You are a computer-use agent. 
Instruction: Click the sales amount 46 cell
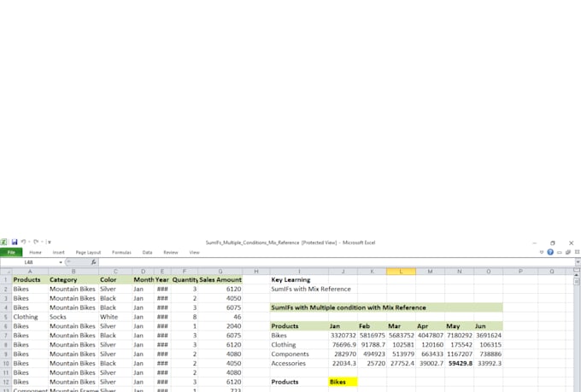(x=220, y=317)
